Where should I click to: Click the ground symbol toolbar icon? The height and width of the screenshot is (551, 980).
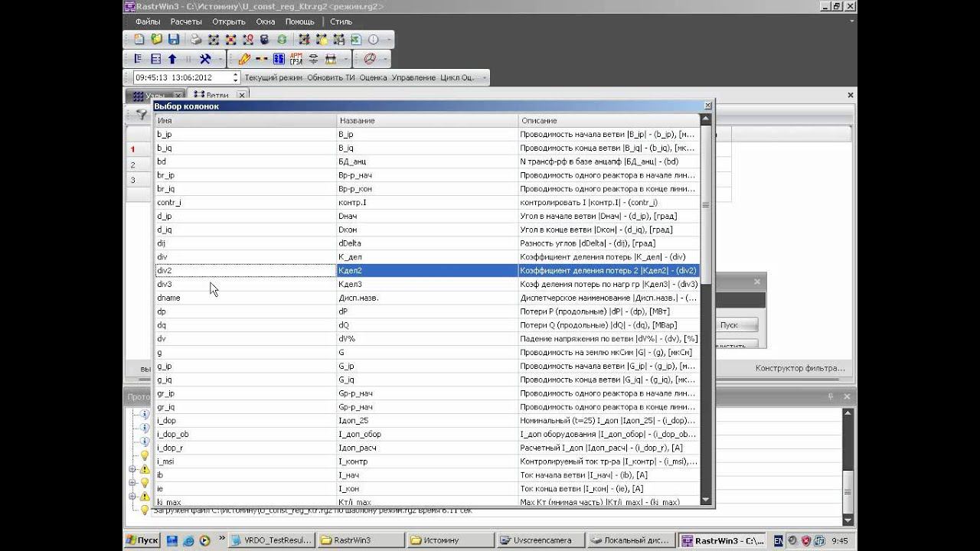[313, 59]
